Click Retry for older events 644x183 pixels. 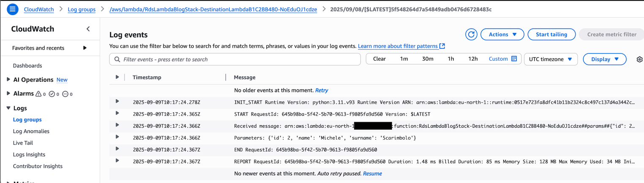click(x=322, y=90)
